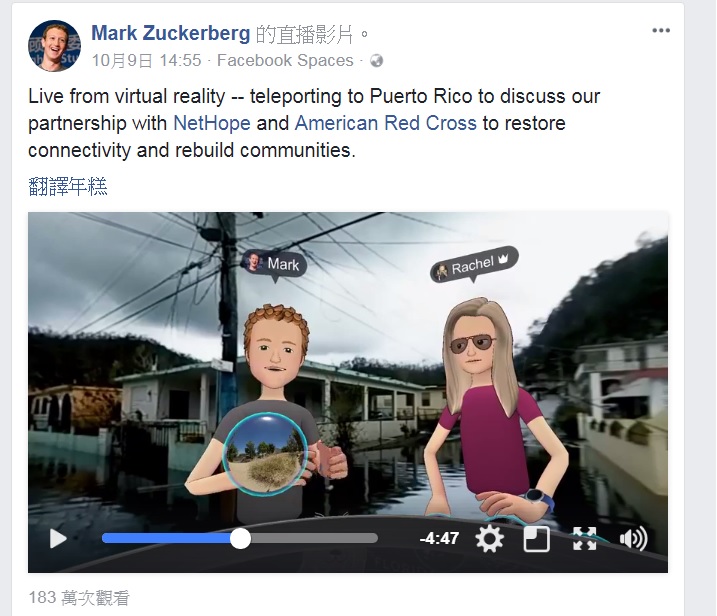Open video settings gear
Image resolution: width=717 pixels, height=616 pixels.
[x=489, y=538]
